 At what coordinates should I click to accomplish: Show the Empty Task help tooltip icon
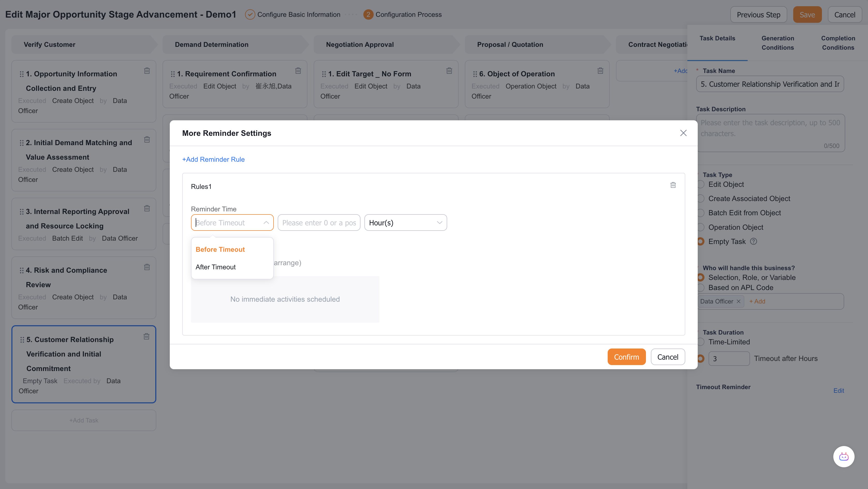click(x=754, y=241)
